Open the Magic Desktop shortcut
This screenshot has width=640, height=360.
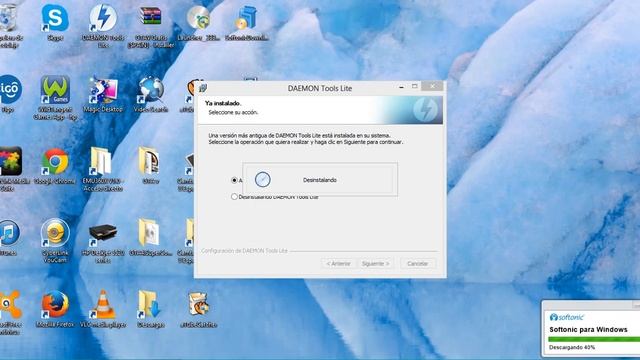click(103, 90)
